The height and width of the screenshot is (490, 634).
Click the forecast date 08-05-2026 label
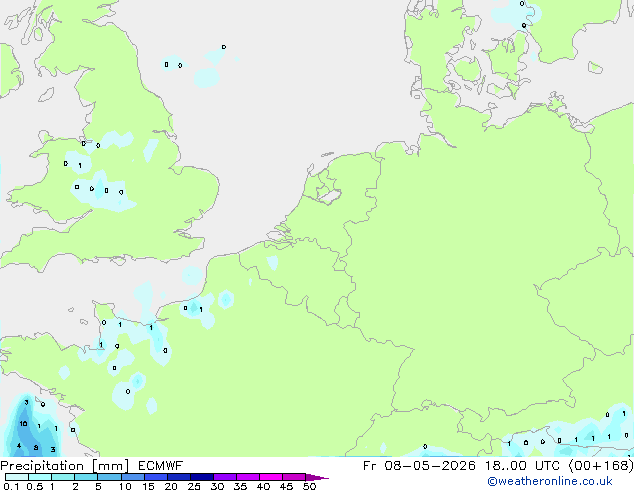pyautogui.click(x=430, y=466)
